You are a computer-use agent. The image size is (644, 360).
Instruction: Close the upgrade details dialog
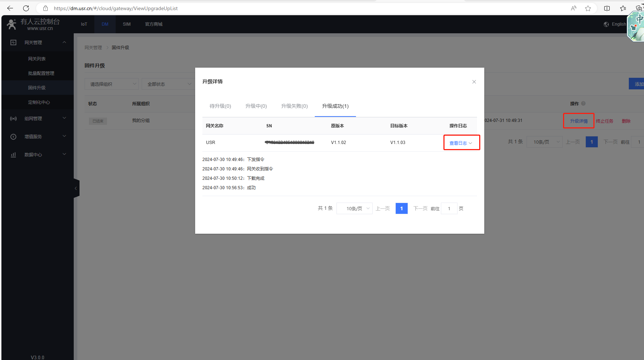tap(474, 82)
